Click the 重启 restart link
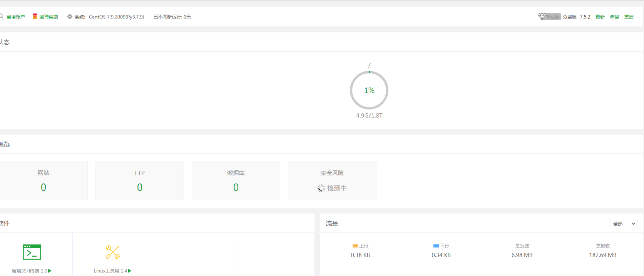Viewport: 644px width, 276px height. 629,17
